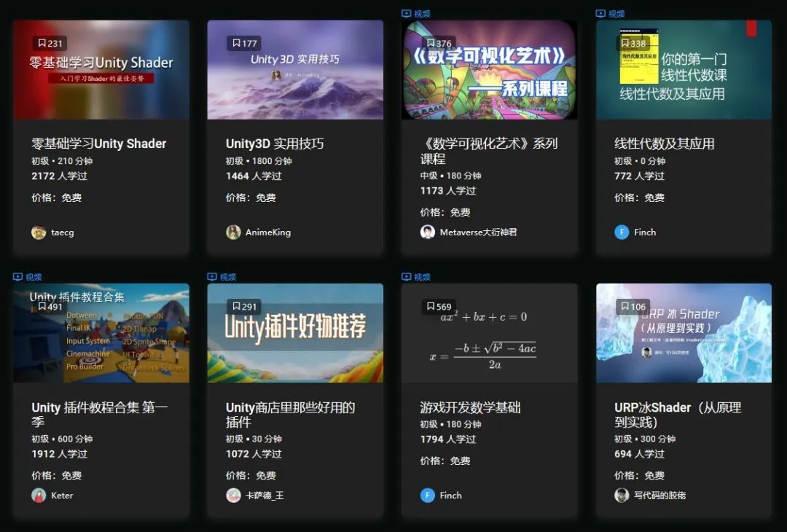Click the colorful 数学可视化艺术 thumbnail
The image size is (787, 532).
click(x=490, y=70)
